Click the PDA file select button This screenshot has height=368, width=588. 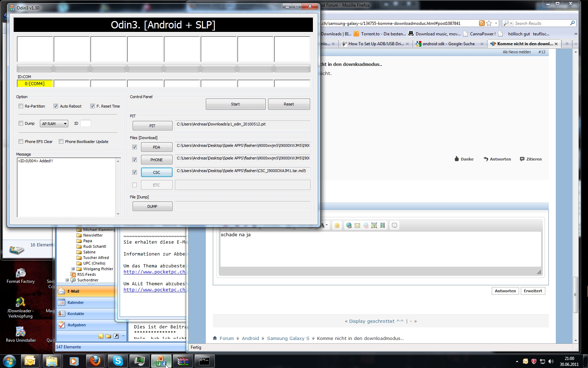coord(156,147)
